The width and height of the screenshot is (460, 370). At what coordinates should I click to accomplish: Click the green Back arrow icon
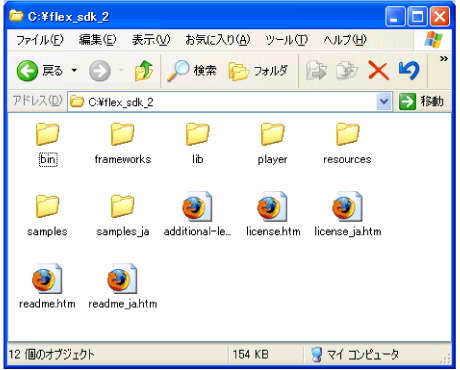(27, 71)
